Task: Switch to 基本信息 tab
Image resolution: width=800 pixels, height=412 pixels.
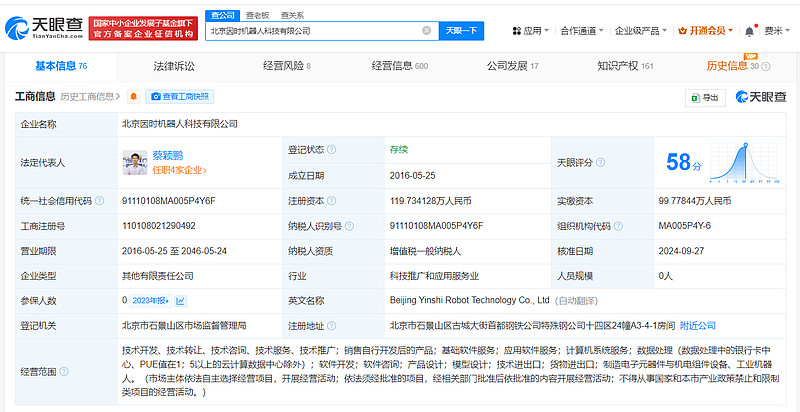Action: point(61,66)
